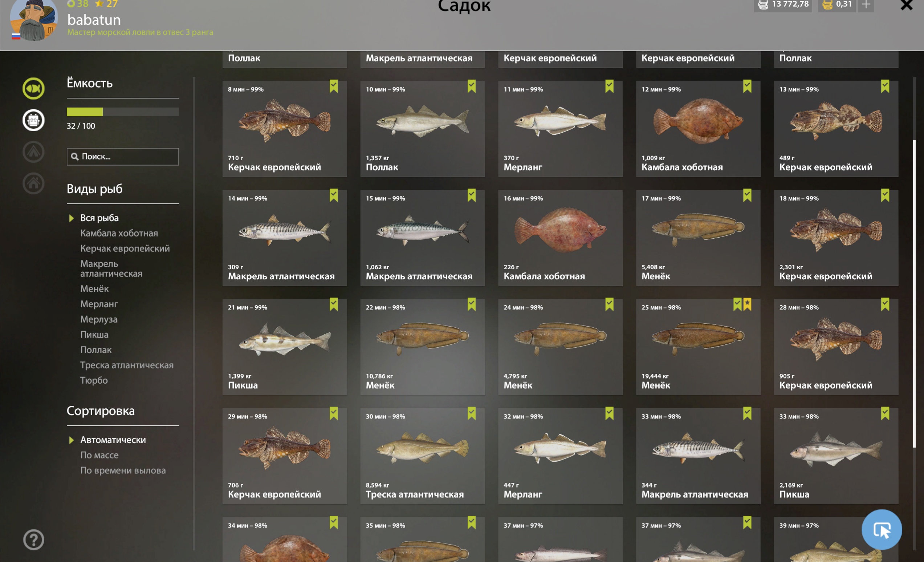Viewport: 924px width, 562px height.
Task: Click the player level 38 indicator
Action: pyautogui.click(x=78, y=4)
